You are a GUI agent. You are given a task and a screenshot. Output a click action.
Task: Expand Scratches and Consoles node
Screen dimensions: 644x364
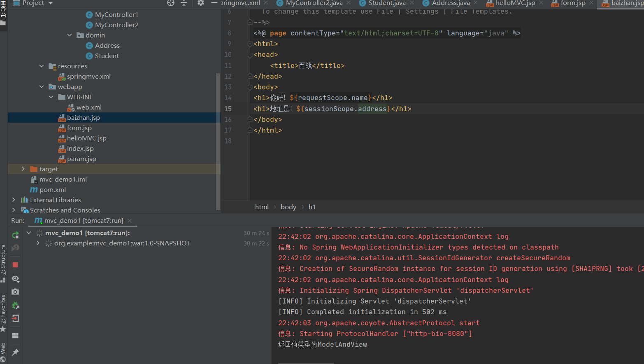[x=14, y=210]
